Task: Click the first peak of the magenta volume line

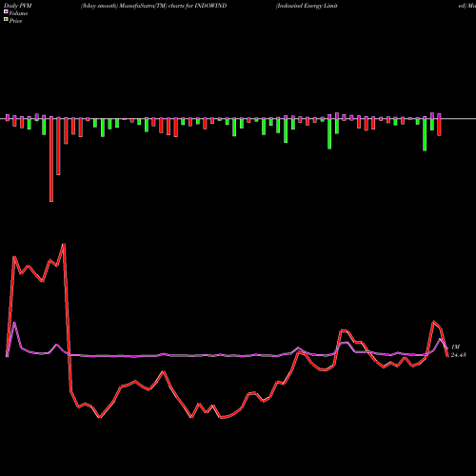Action: (x=14, y=323)
